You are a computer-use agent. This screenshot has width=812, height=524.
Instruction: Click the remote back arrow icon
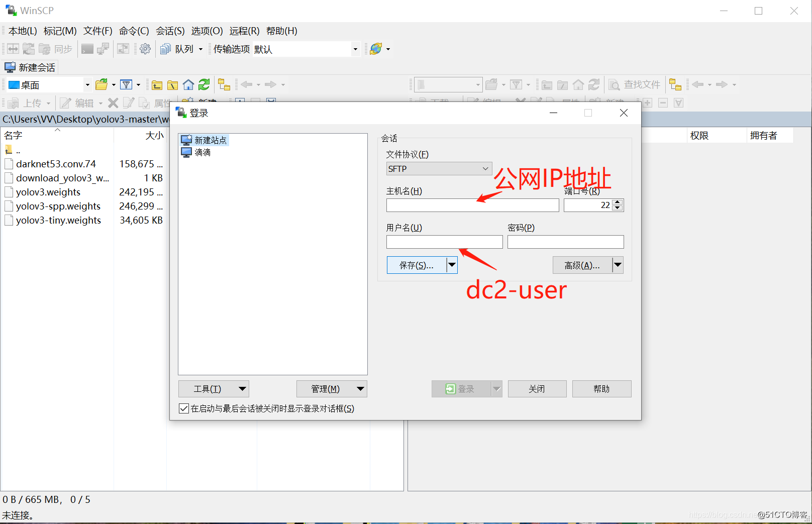click(697, 84)
